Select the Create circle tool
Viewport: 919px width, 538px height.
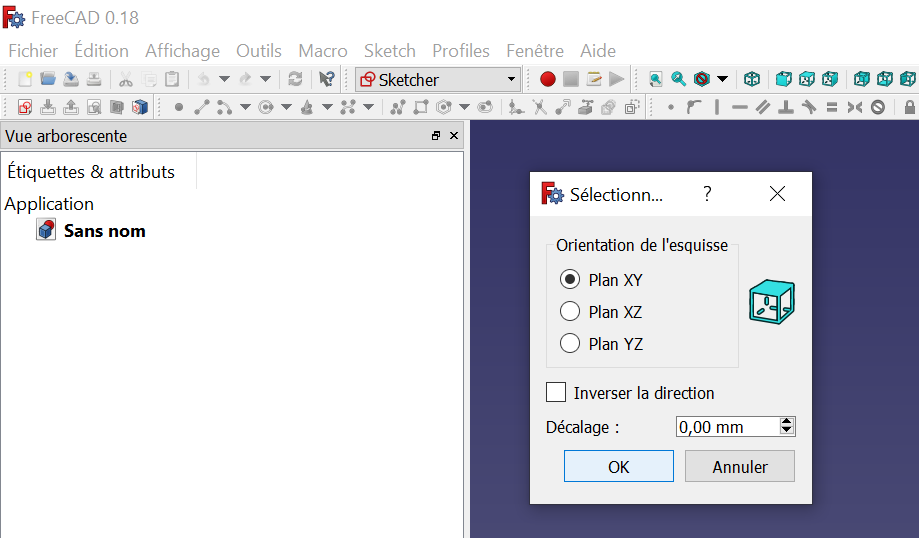pyautogui.click(x=266, y=107)
